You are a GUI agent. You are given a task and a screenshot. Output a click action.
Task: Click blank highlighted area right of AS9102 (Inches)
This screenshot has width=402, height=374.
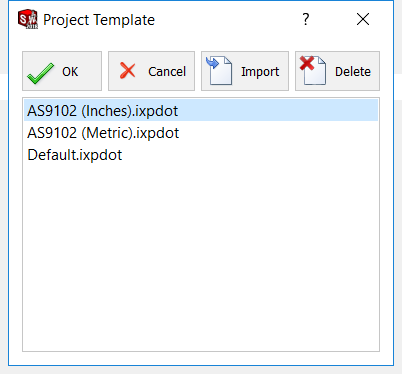click(x=278, y=111)
